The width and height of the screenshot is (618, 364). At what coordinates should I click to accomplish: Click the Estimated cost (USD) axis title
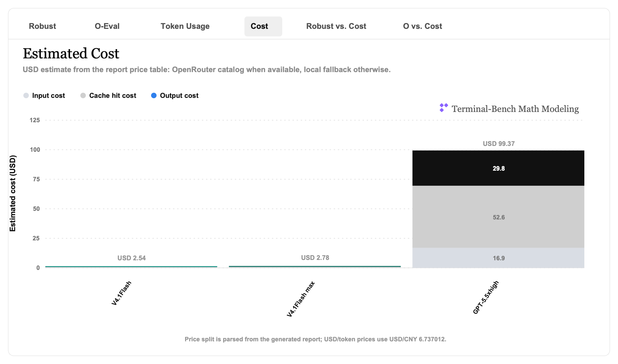pyautogui.click(x=13, y=193)
